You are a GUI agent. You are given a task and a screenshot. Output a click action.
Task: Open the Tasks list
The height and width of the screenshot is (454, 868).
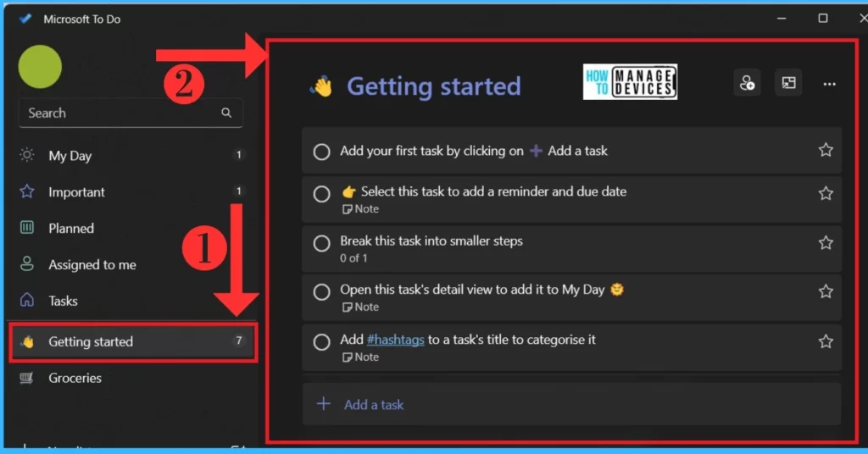131,301
